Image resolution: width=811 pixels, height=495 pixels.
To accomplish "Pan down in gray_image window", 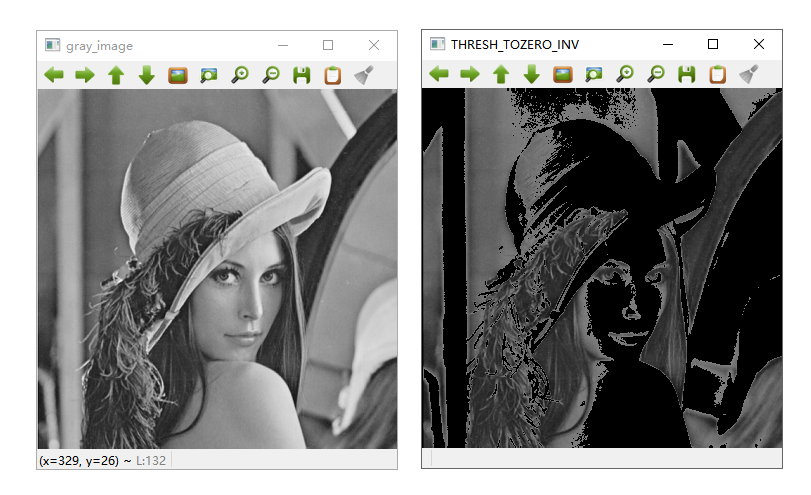I will pos(147,75).
